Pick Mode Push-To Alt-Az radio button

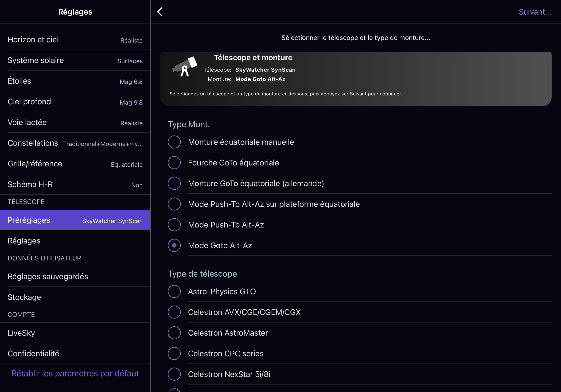[174, 225]
